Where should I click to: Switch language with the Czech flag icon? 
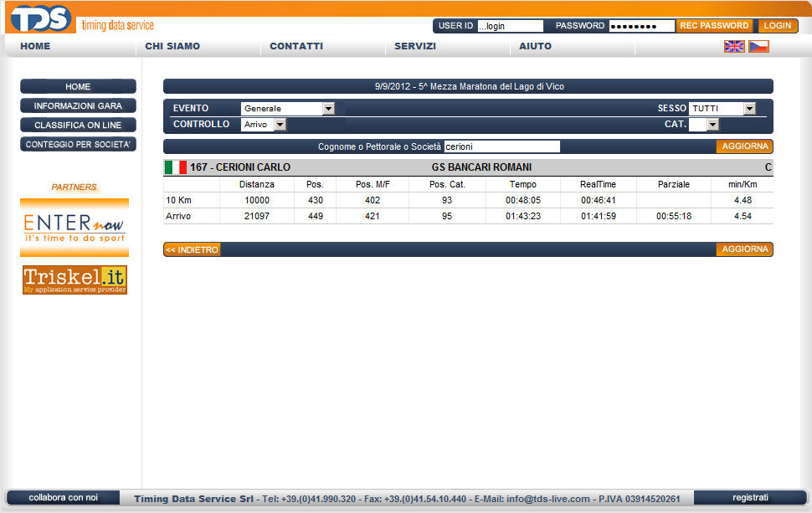pos(758,47)
